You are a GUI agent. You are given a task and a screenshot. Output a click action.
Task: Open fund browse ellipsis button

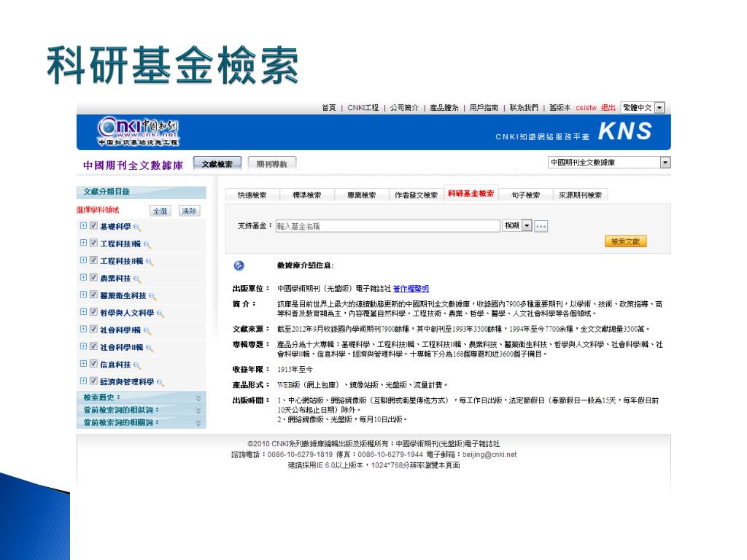541,226
